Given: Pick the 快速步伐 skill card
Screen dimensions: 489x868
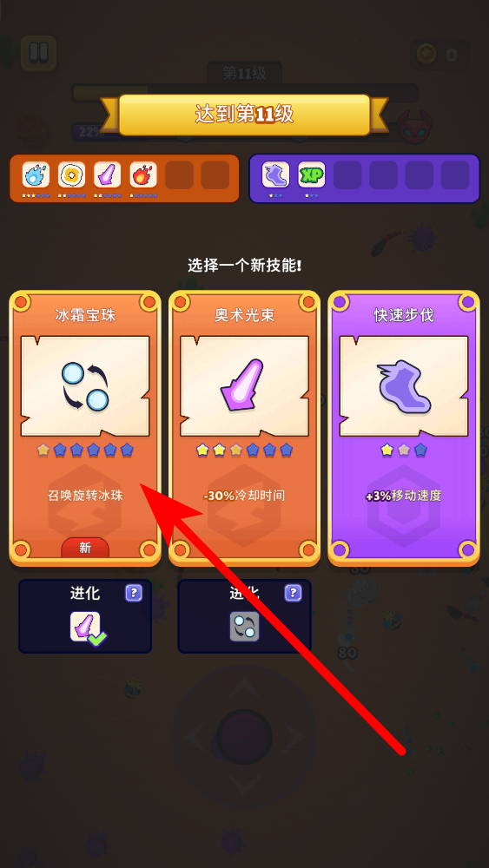Looking at the screenshot, I should pyautogui.click(x=404, y=428).
